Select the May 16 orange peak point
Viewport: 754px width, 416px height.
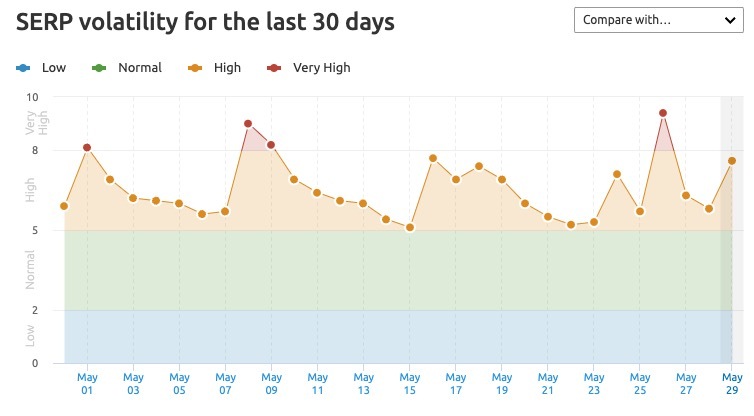pyautogui.click(x=433, y=158)
